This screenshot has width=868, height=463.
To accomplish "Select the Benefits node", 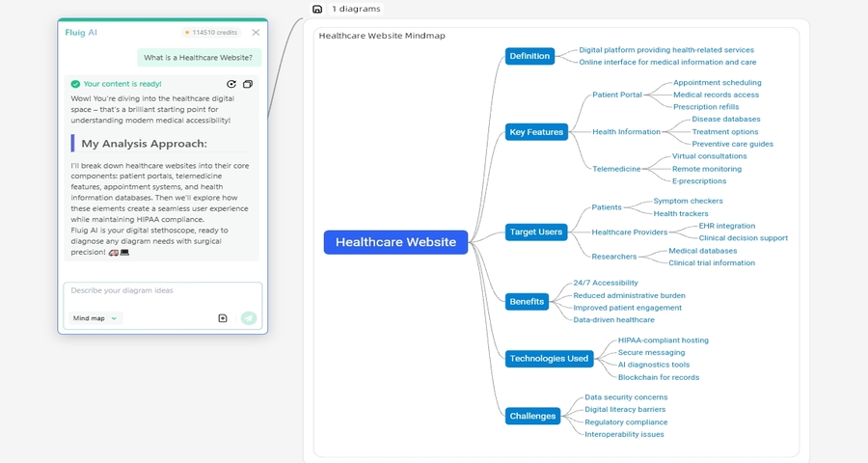I will (527, 301).
